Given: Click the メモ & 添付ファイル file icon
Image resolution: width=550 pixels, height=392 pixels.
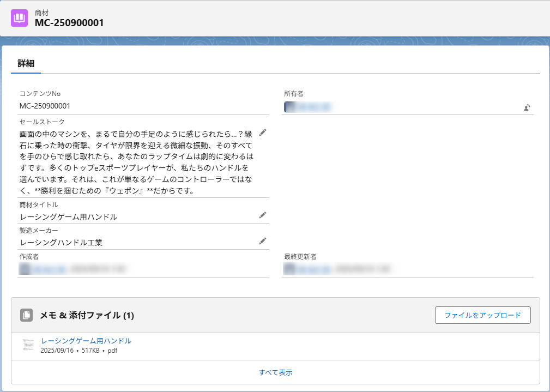Looking at the screenshot, I should pyautogui.click(x=26, y=315).
